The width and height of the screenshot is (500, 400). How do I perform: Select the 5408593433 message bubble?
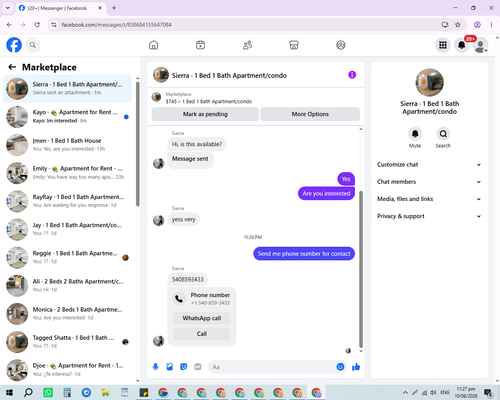(x=188, y=279)
